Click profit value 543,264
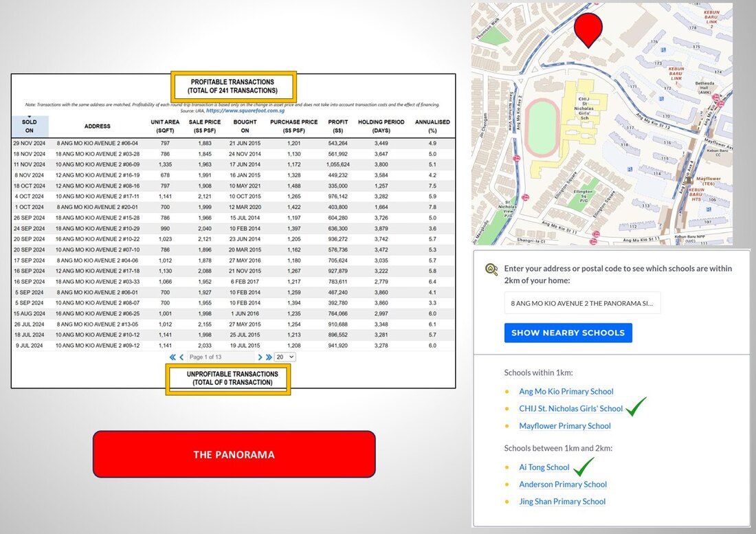The height and width of the screenshot is (534, 756). (338, 143)
